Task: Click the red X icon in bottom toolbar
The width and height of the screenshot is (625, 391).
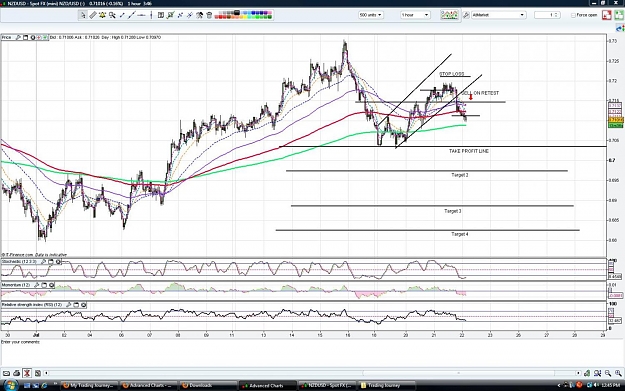Action: (x=27, y=373)
